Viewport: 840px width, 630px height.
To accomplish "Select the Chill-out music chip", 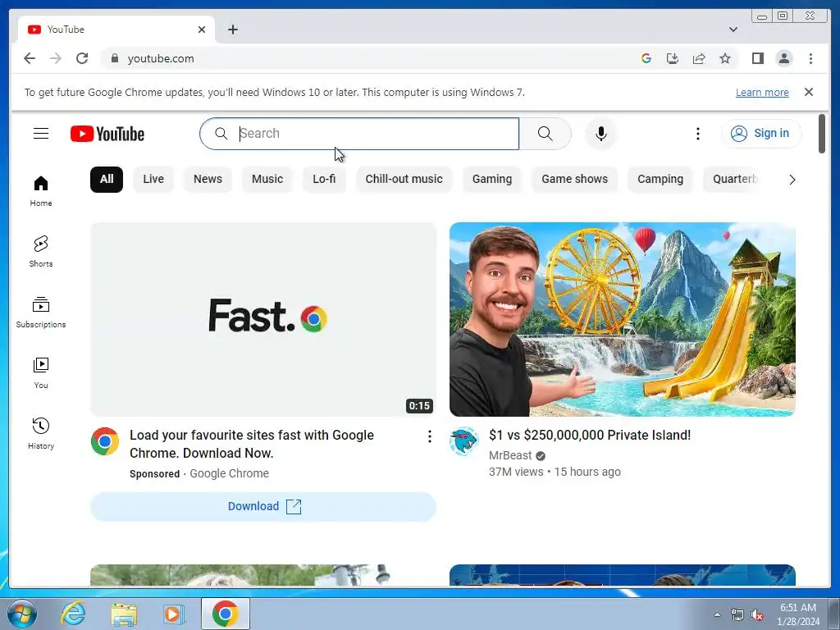I will pyautogui.click(x=404, y=179).
